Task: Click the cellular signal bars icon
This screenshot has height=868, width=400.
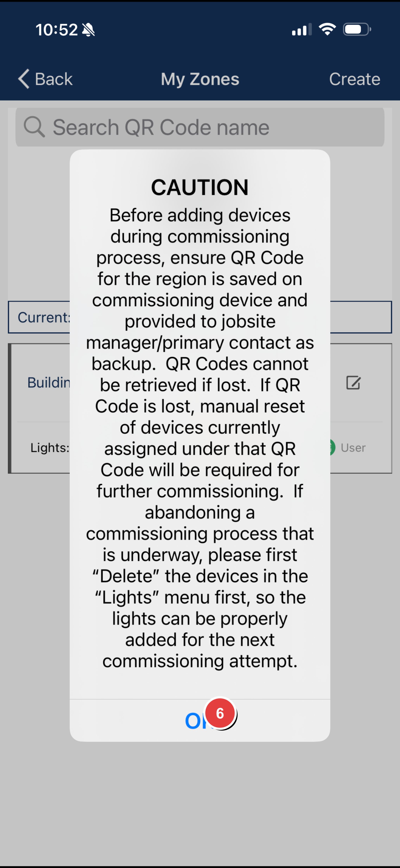Action: point(302,30)
